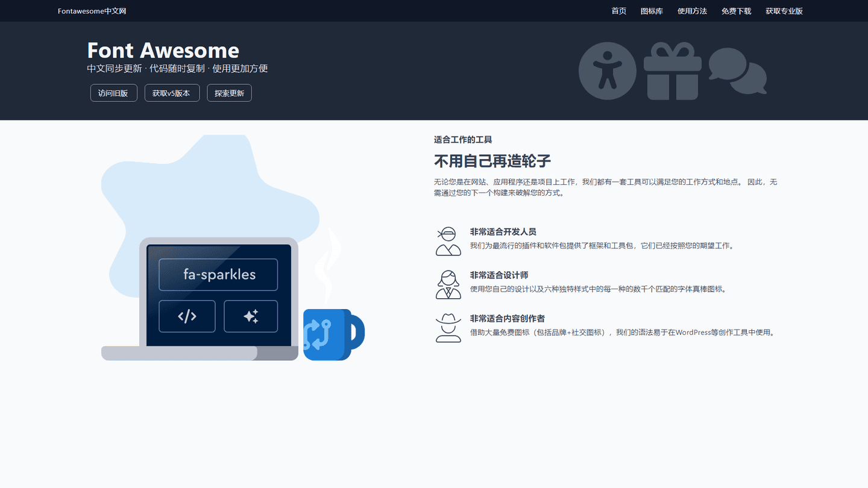
Task: Click the Font Awesome main heading
Action: (163, 50)
